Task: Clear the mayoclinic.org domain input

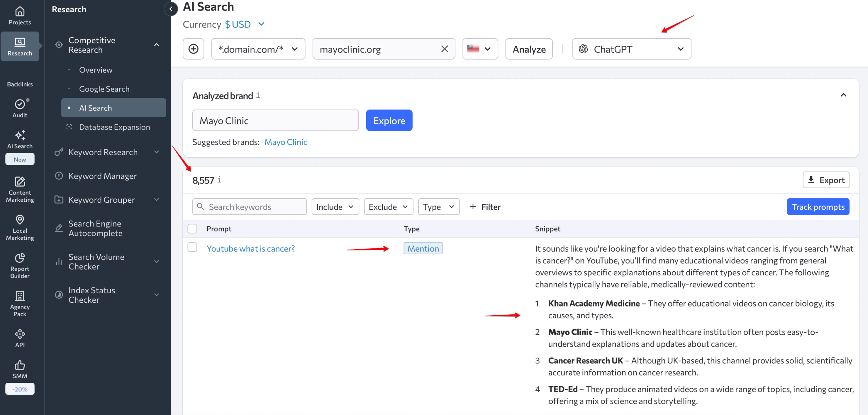Action: click(444, 49)
